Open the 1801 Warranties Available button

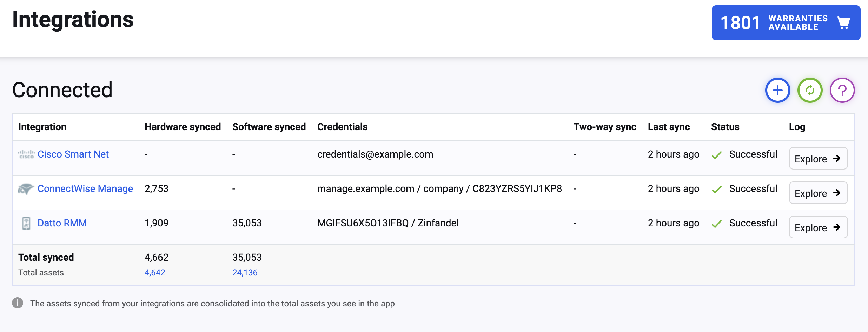[786, 23]
